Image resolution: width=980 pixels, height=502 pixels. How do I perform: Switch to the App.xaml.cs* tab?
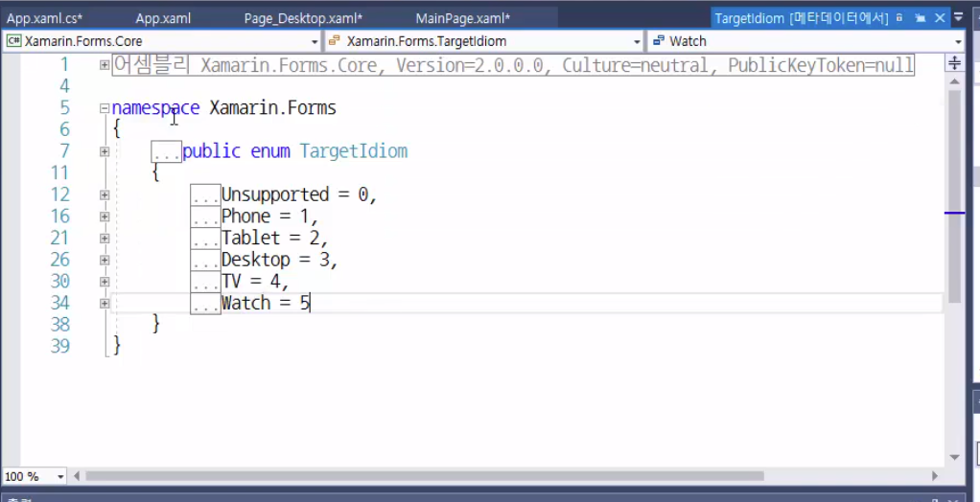[x=44, y=19]
